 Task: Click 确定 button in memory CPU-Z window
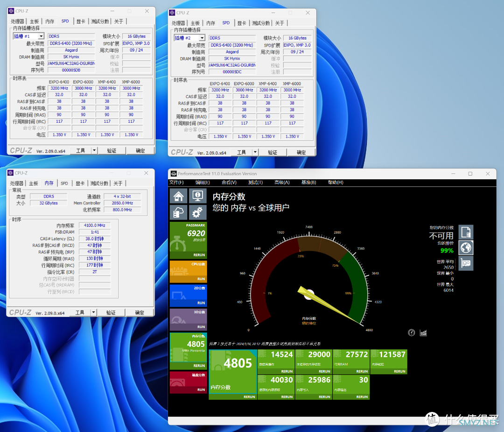tap(140, 312)
